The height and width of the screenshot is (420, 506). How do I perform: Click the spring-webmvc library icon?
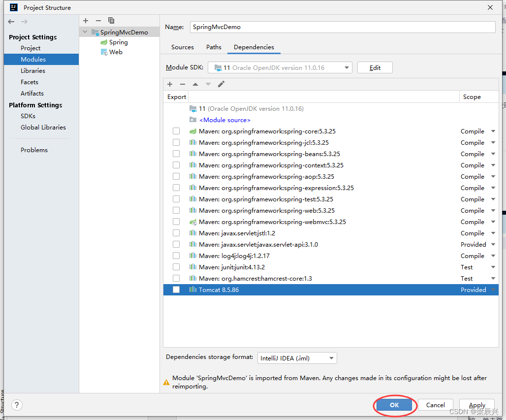pos(192,222)
